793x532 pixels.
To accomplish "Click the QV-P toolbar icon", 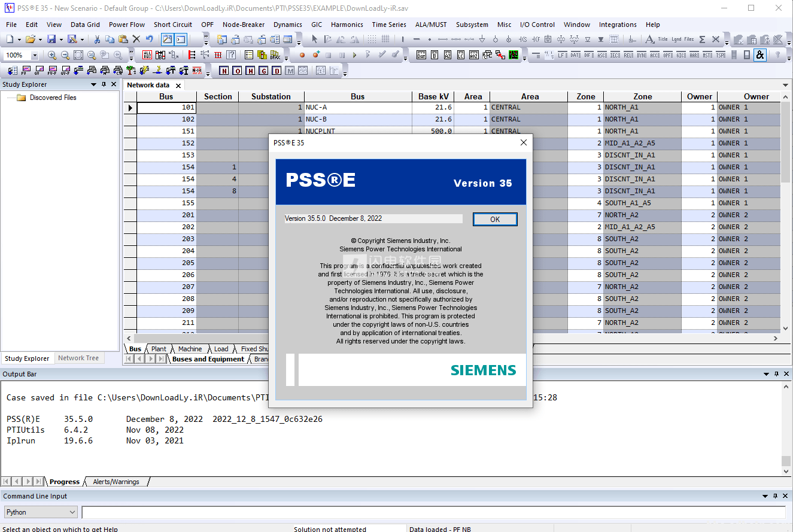I will (x=65, y=71).
